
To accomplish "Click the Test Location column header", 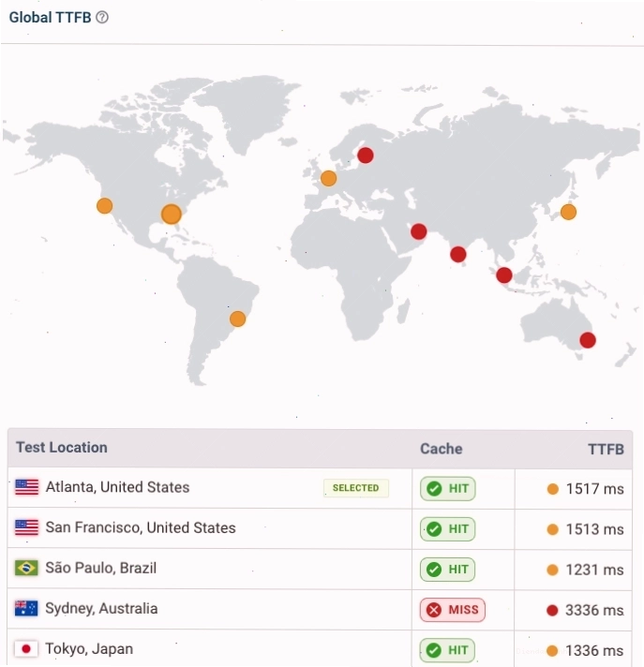I will tap(62, 448).
